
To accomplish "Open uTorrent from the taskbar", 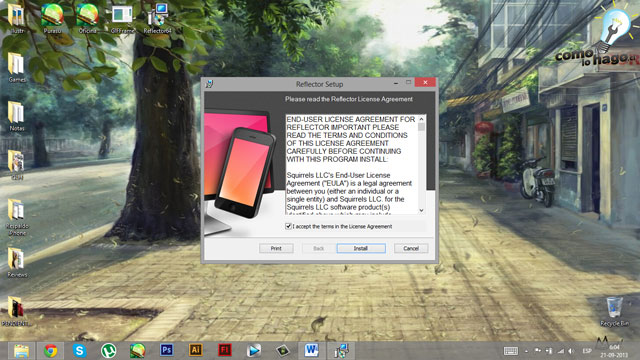I will click(108, 351).
